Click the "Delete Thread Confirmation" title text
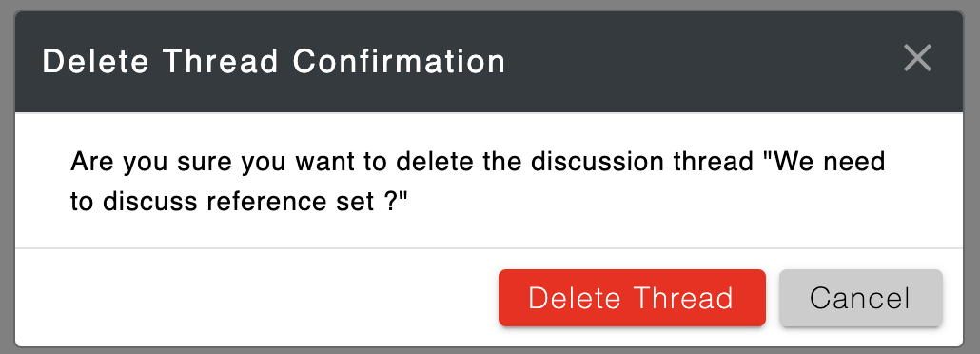 pyautogui.click(x=274, y=62)
